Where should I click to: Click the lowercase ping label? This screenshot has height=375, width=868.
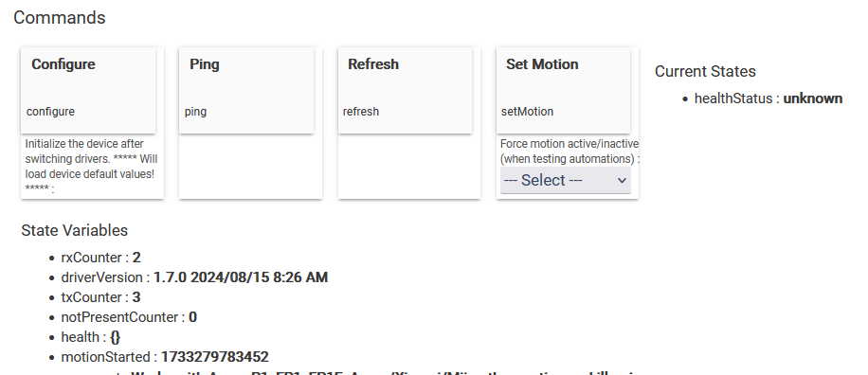click(x=195, y=112)
